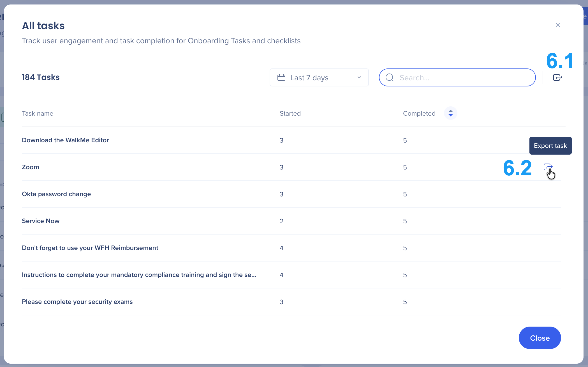Select the Download the WalkMe Editor task

(x=65, y=140)
